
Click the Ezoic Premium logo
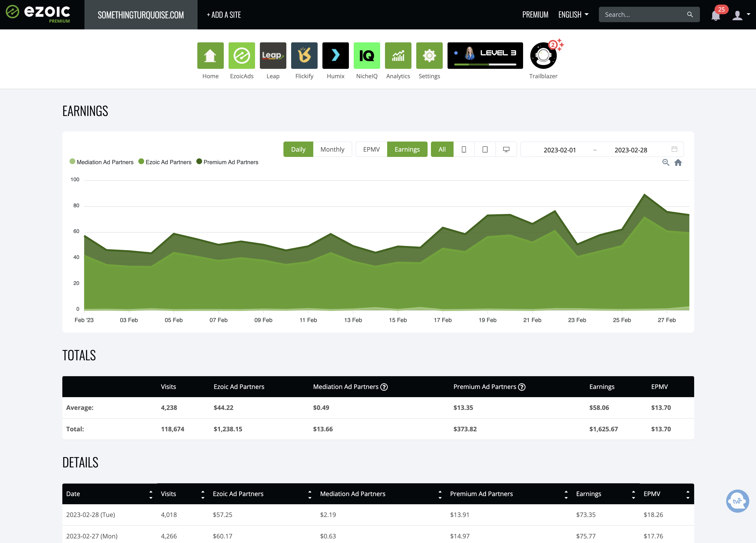[38, 14]
